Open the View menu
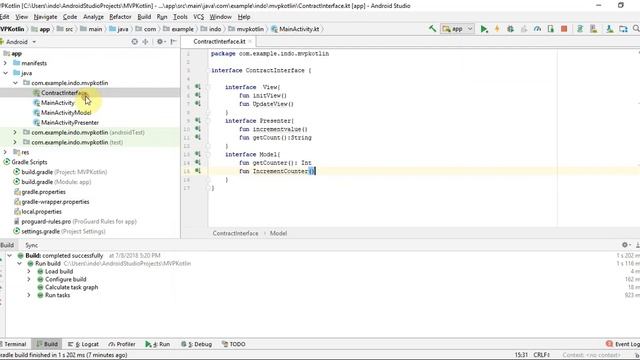Image resolution: width=640 pixels, height=360 pixels. click(x=21, y=17)
